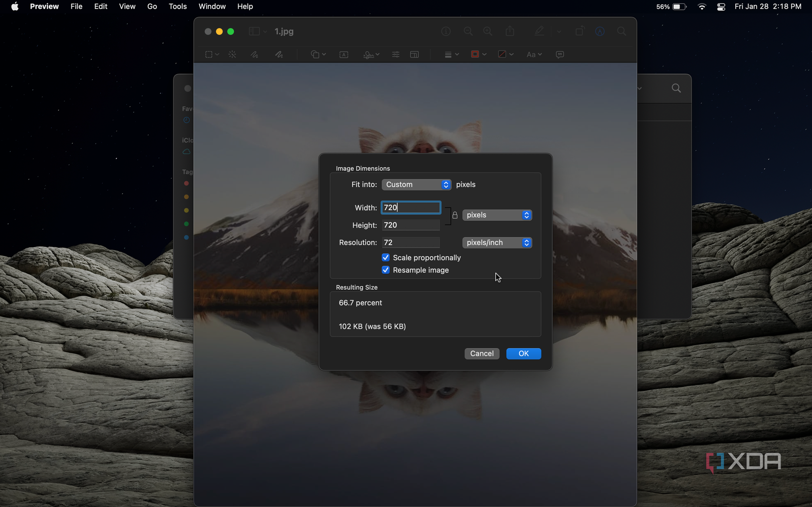Open the Tools menu
This screenshot has width=812, height=507.
pos(178,6)
